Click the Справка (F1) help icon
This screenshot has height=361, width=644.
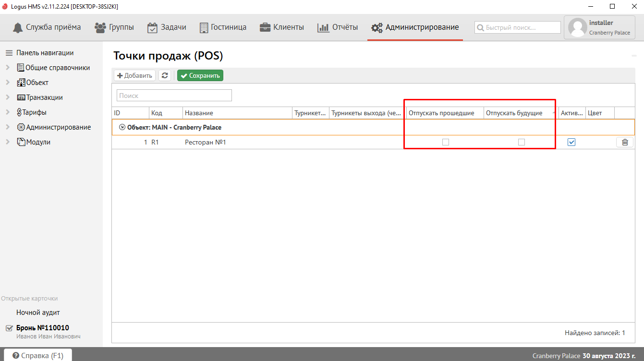(16, 356)
